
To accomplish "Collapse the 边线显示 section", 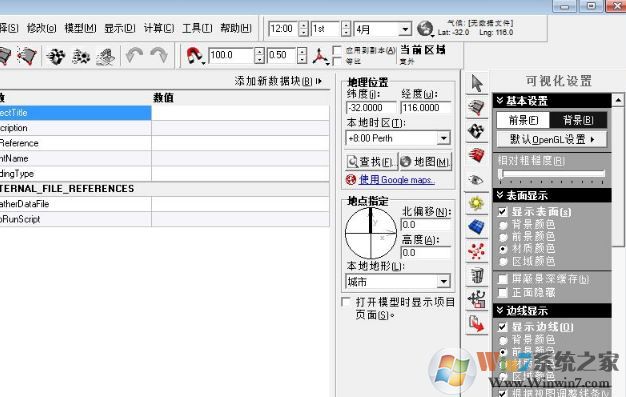I will pos(500,310).
